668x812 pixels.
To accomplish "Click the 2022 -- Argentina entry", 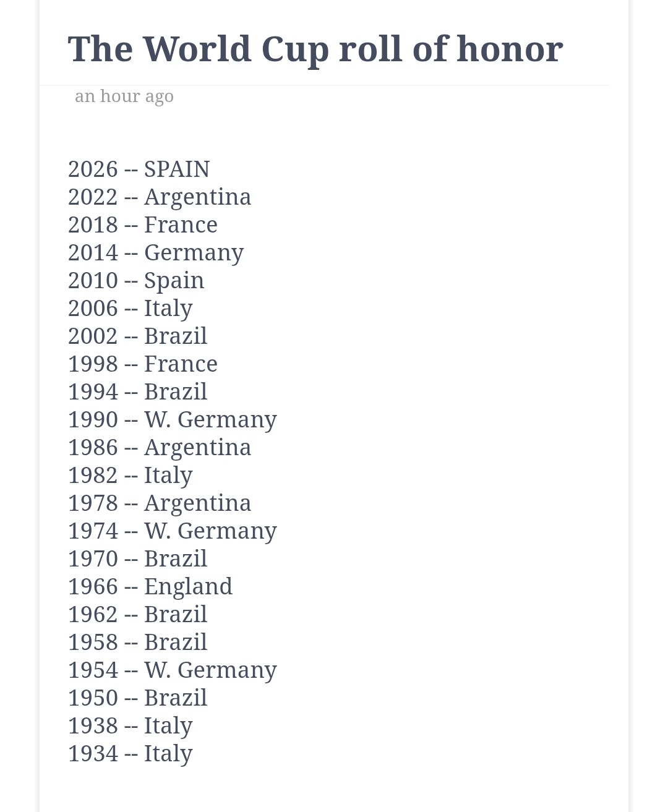I will point(160,197).
